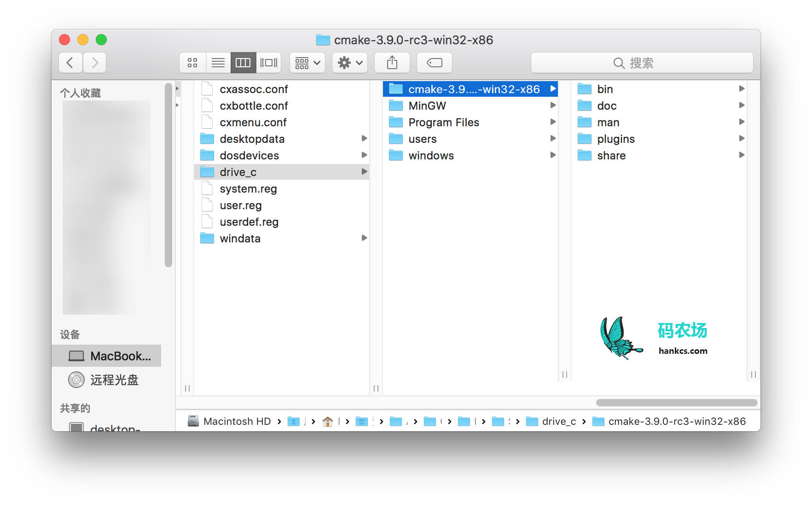Click the MacBook laptop icon in sidebar
The height and width of the screenshot is (505, 812).
pyautogui.click(x=76, y=356)
